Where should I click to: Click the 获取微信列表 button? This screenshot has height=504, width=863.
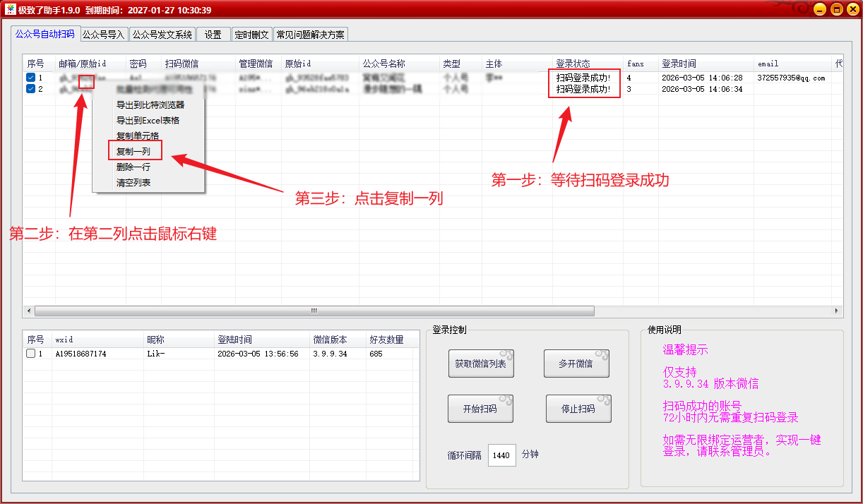pos(480,364)
